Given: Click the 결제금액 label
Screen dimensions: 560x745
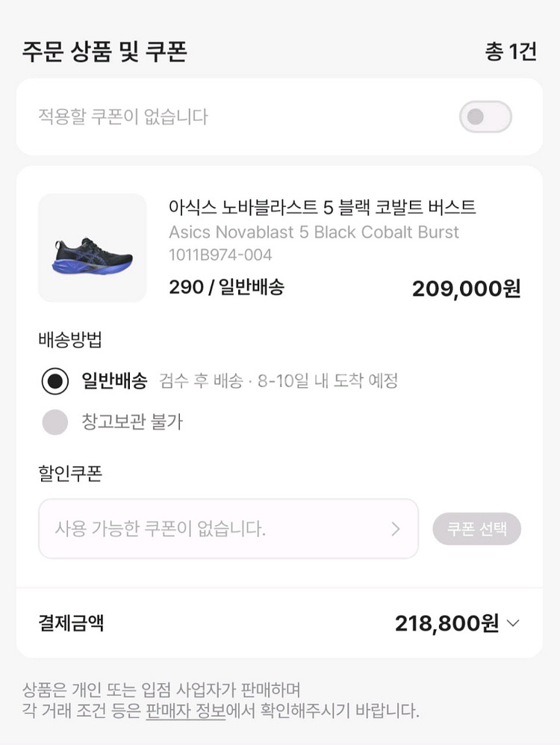Looking at the screenshot, I should 71,623.
